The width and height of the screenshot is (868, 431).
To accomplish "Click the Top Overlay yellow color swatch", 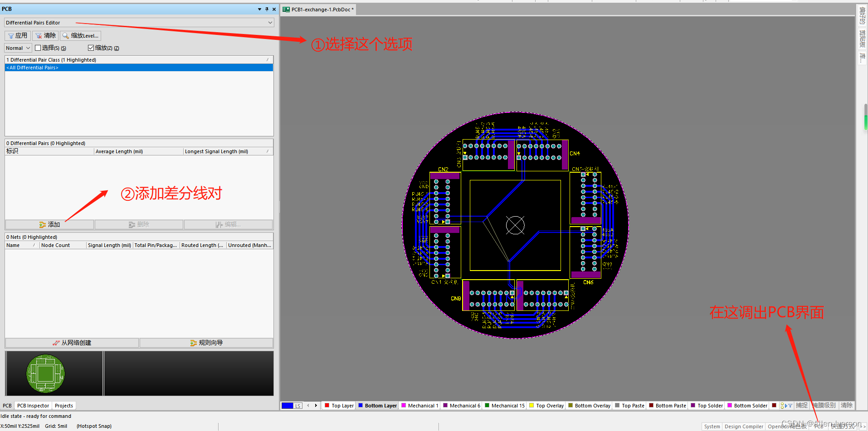I will pos(532,405).
